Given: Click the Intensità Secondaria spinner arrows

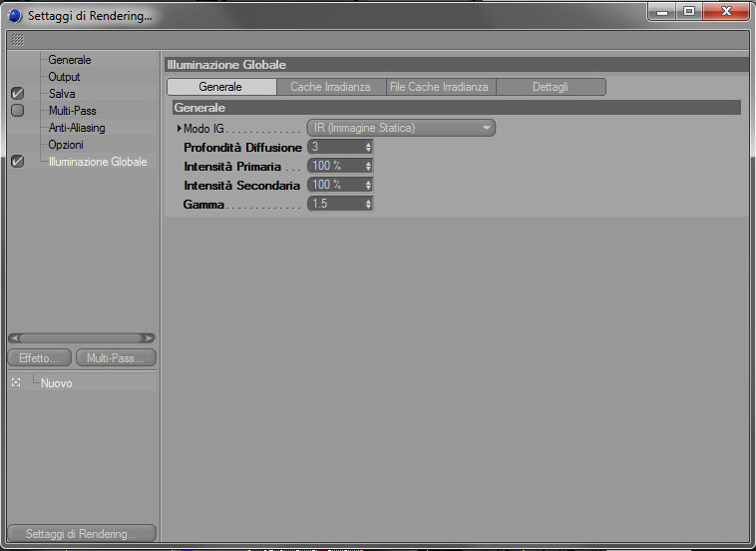Looking at the screenshot, I should (368, 185).
